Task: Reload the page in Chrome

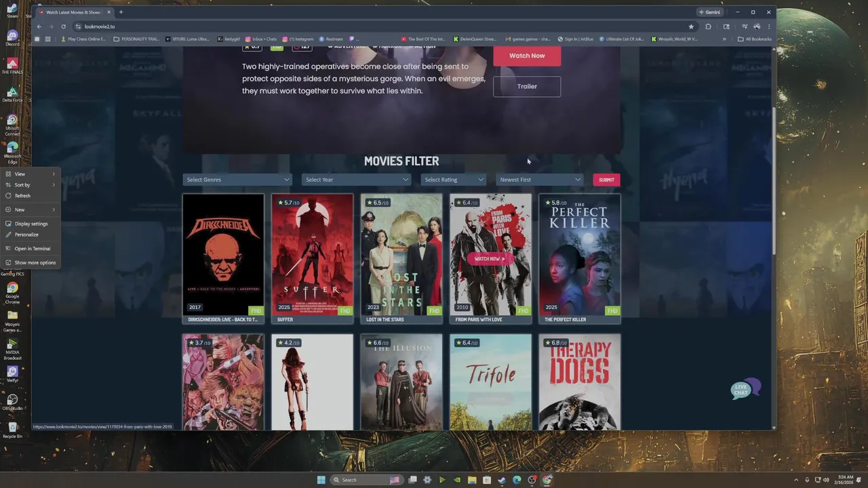Action: click(x=63, y=26)
